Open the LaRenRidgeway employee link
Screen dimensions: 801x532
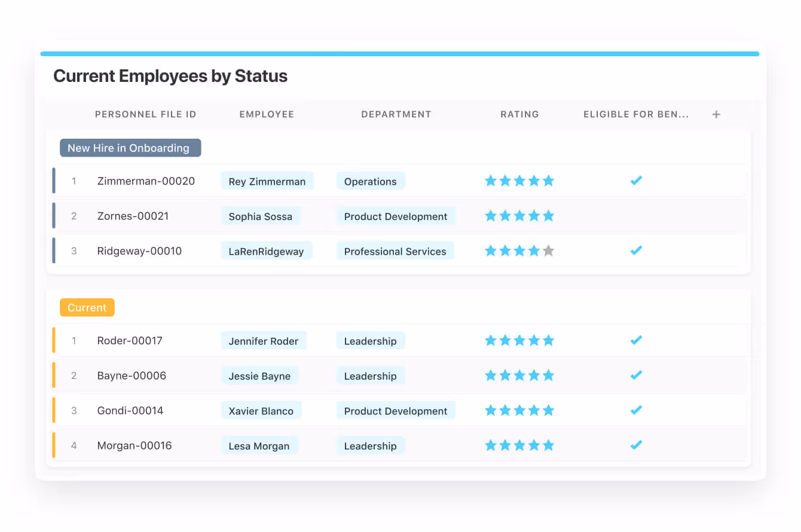click(x=266, y=252)
